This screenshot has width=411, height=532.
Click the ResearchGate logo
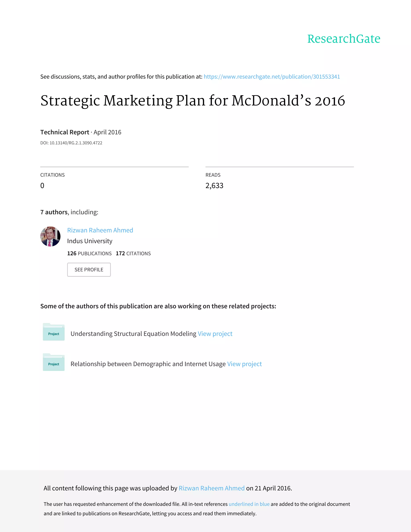click(x=344, y=39)
